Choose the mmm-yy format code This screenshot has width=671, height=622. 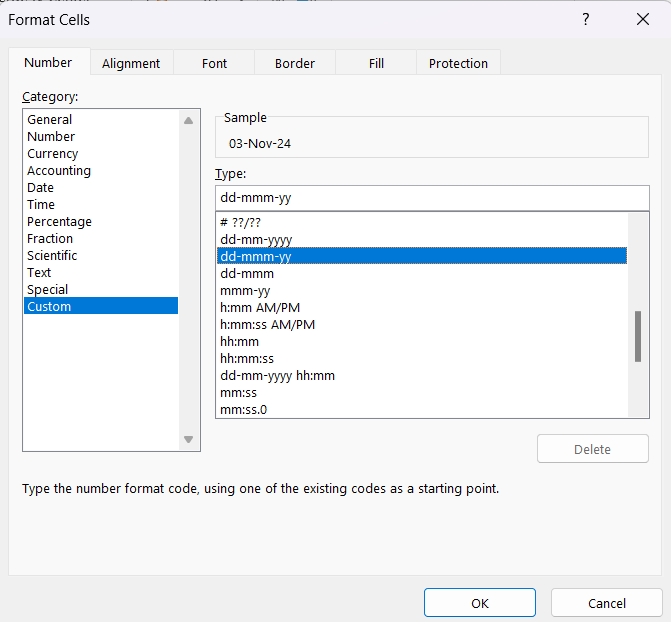coord(422,290)
